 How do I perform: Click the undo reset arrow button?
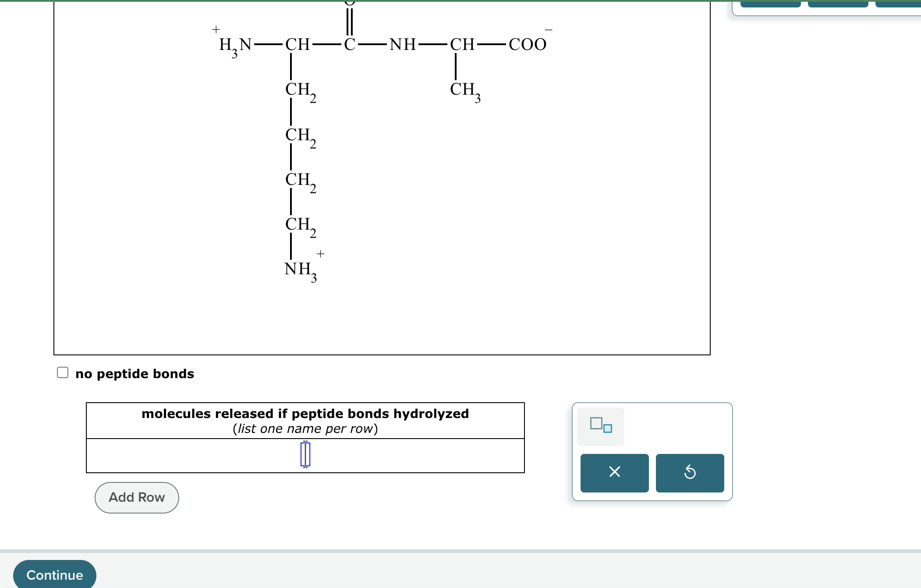point(689,473)
